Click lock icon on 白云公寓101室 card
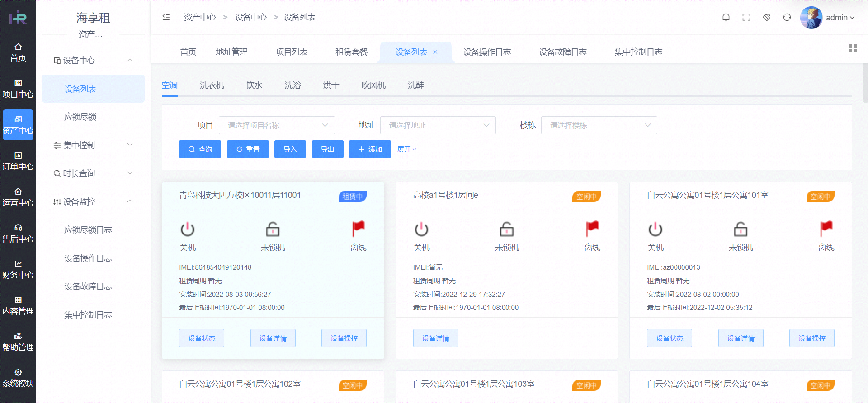 point(741,229)
